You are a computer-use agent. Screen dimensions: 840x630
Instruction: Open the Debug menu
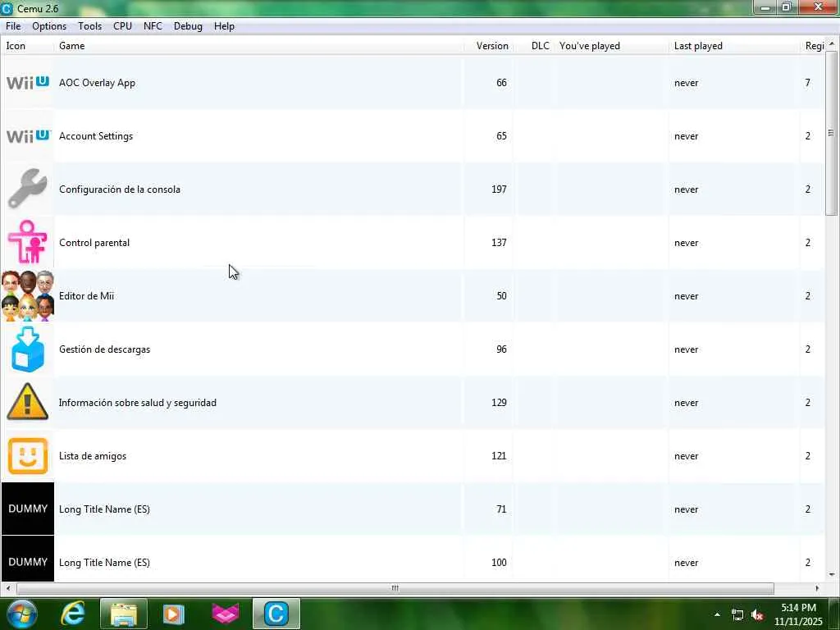pyautogui.click(x=188, y=26)
